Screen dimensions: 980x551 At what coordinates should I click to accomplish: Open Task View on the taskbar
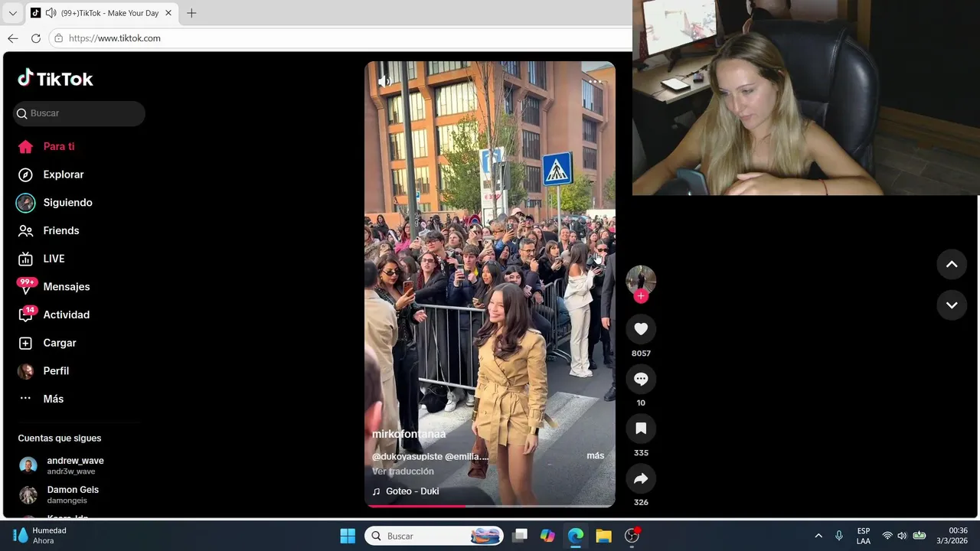pos(520,536)
